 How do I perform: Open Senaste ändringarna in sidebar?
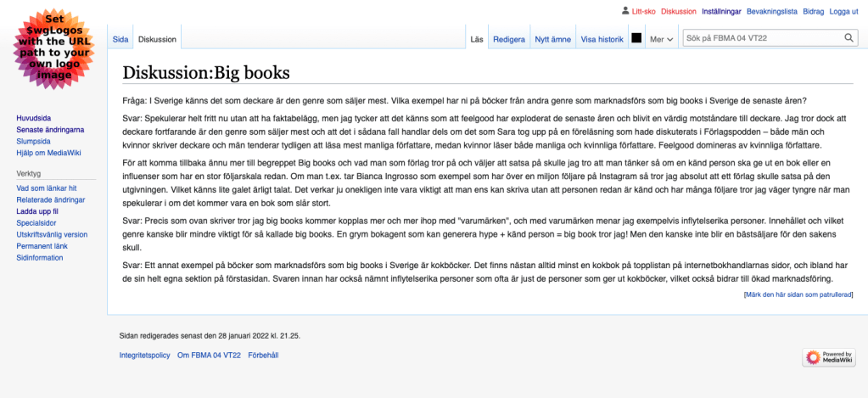(x=50, y=129)
